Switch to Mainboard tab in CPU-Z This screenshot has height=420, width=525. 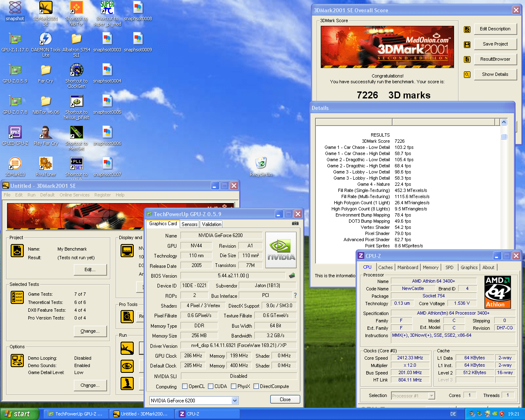[x=408, y=267]
